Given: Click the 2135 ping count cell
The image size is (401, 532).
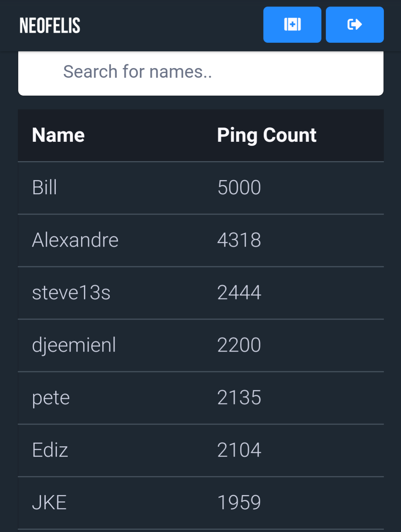Looking at the screenshot, I should coord(239,398).
